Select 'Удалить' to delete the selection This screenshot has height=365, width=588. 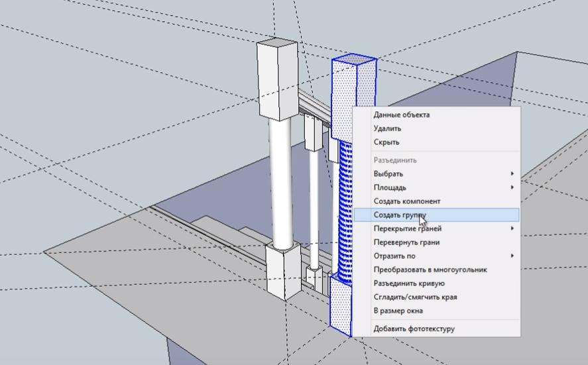click(x=387, y=129)
